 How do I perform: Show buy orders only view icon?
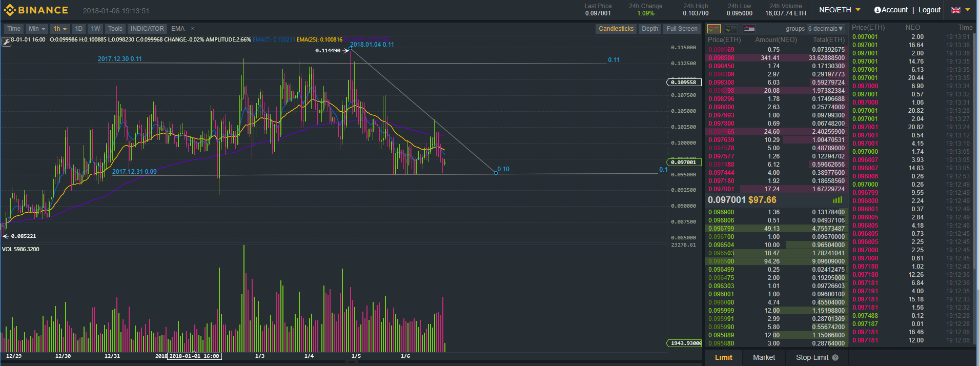(x=731, y=29)
